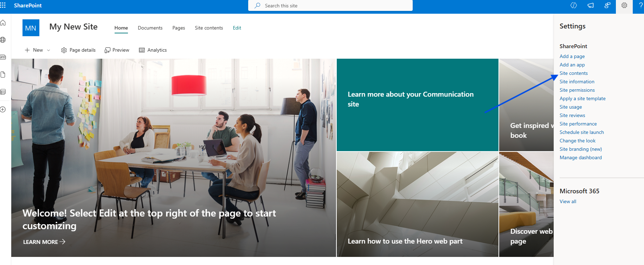Click the lists icon in left rail

3,92
